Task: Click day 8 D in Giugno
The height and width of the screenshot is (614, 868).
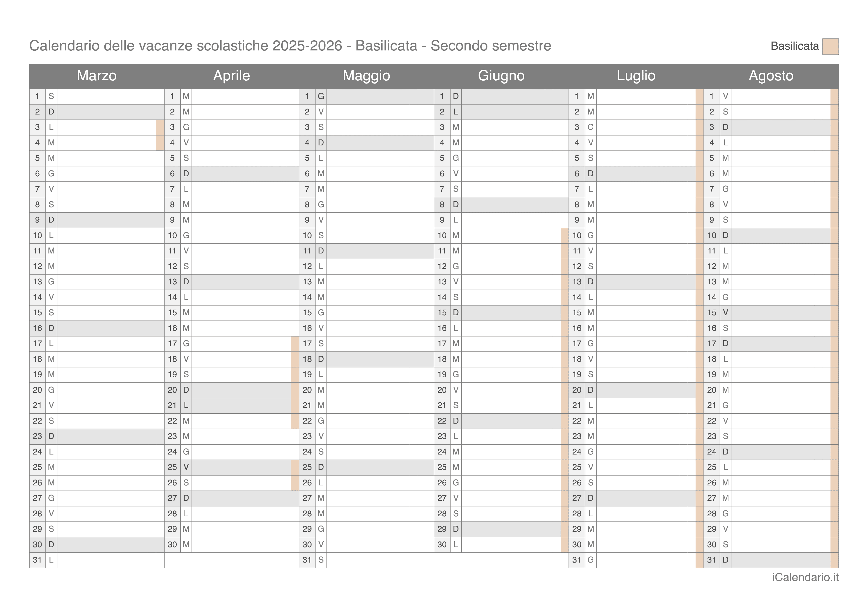Action: point(501,205)
